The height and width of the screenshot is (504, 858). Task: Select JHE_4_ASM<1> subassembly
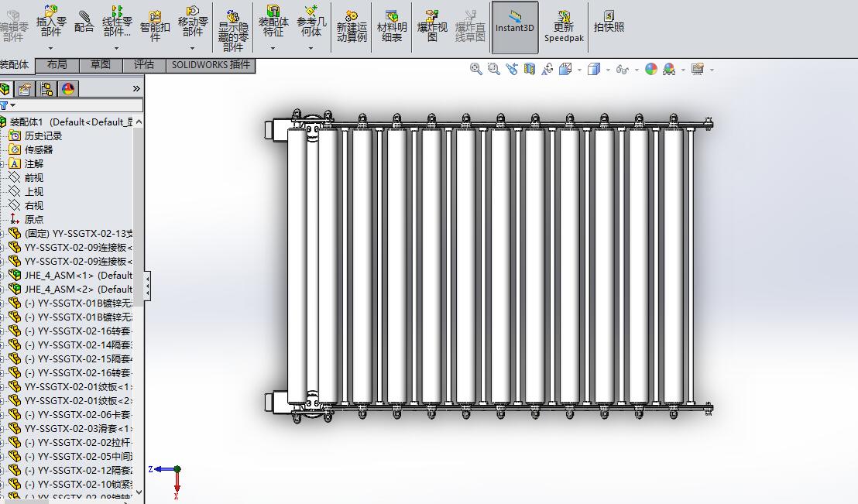click(78, 276)
